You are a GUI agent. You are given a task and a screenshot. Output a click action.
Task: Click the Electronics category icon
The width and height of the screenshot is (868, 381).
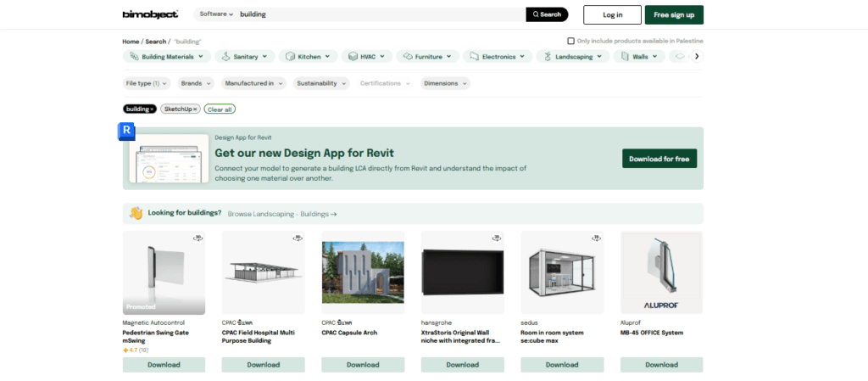tap(475, 57)
